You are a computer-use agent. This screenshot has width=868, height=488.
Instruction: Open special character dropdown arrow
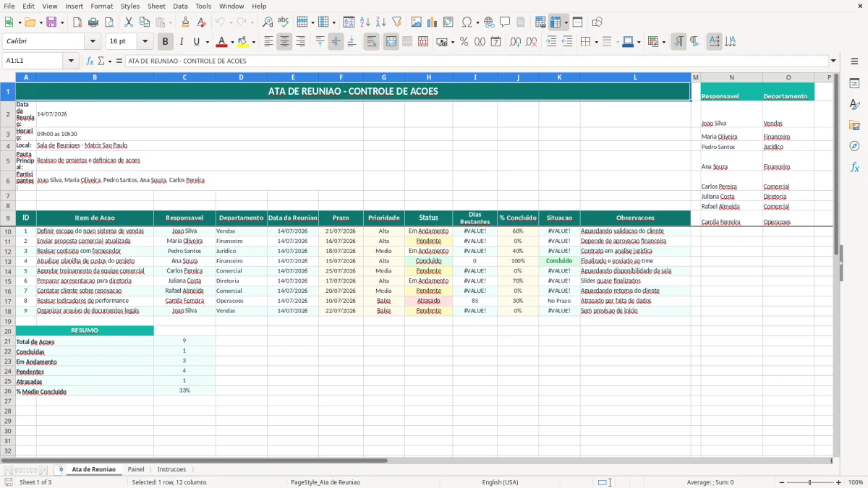477,22
